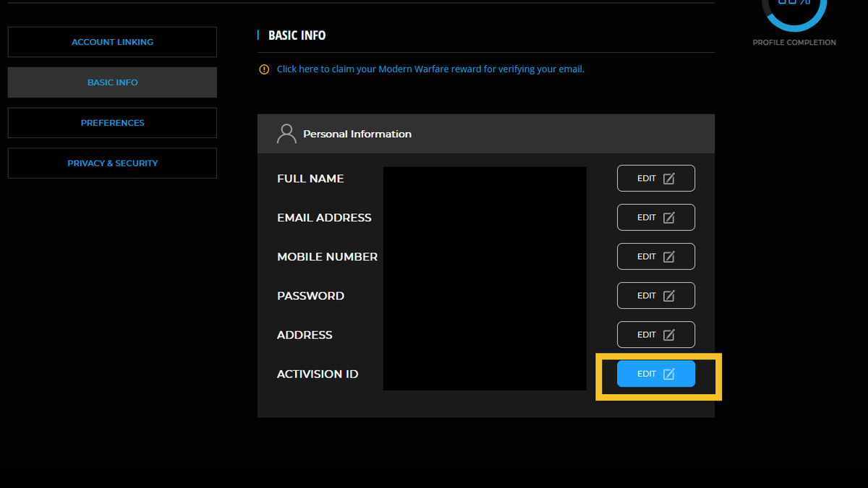Go to Privacy & Security settings
868x488 pixels.
[112, 163]
